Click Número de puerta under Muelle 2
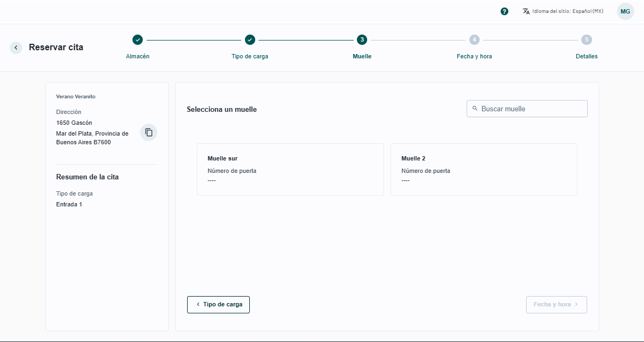Viewport: 644px width, 342px height. coord(426,171)
